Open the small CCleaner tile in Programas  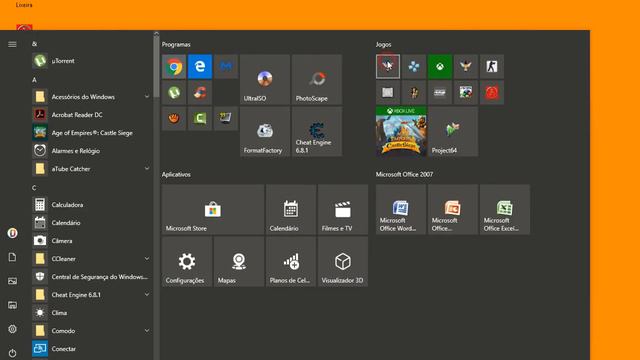point(200,93)
